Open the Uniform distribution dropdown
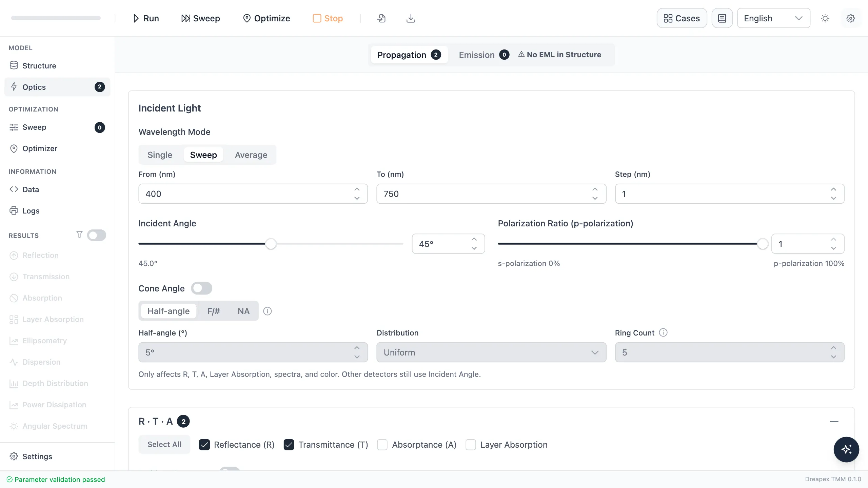 pyautogui.click(x=491, y=352)
